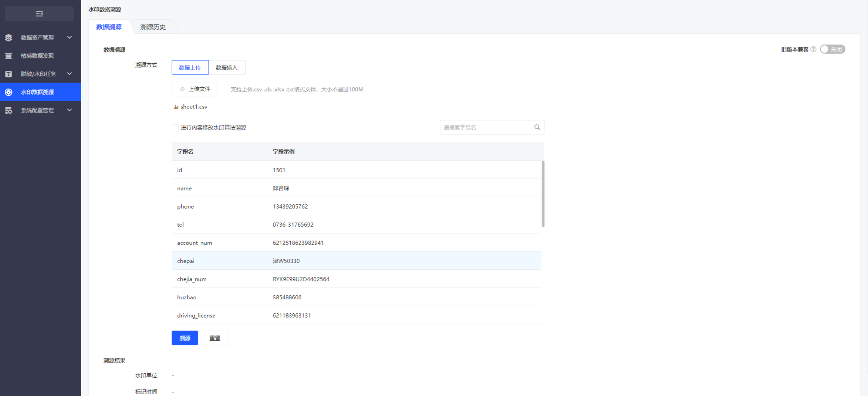The width and height of the screenshot is (868, 396).
Task: Select the chejia_num field row
Action: 356,279
